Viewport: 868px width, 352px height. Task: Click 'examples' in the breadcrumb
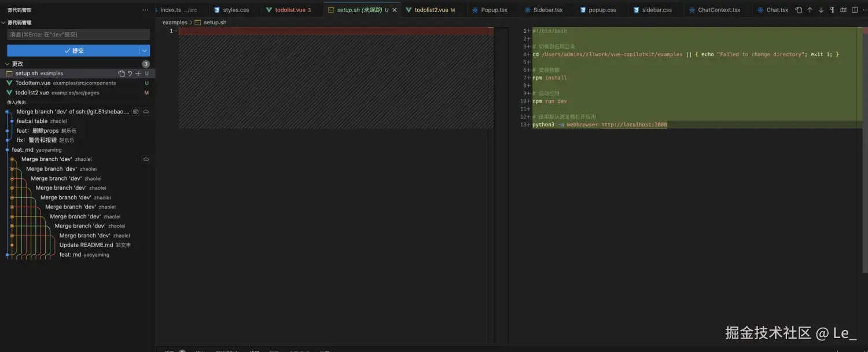175,22
